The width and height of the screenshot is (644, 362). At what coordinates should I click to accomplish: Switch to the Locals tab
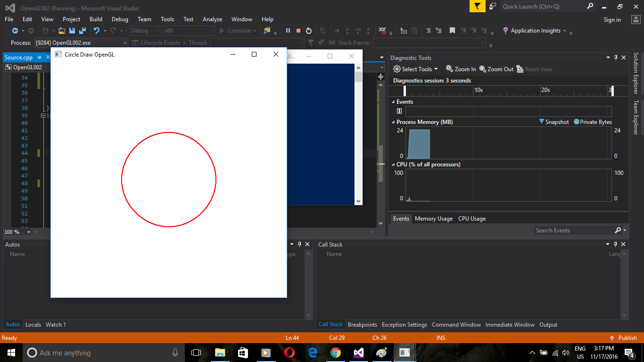[x=33, y=325]
